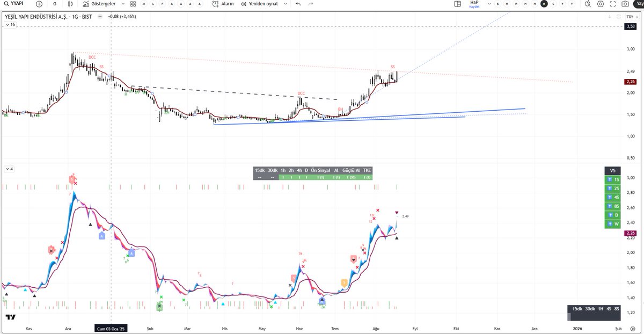Click the D up-arrow signal row

pos(612,215)
